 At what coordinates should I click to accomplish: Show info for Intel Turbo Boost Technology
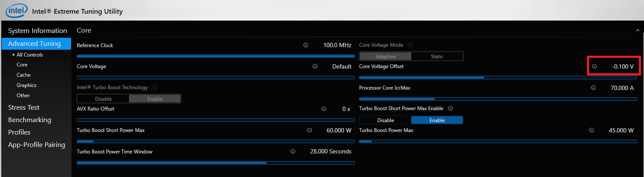click(155, 87)
